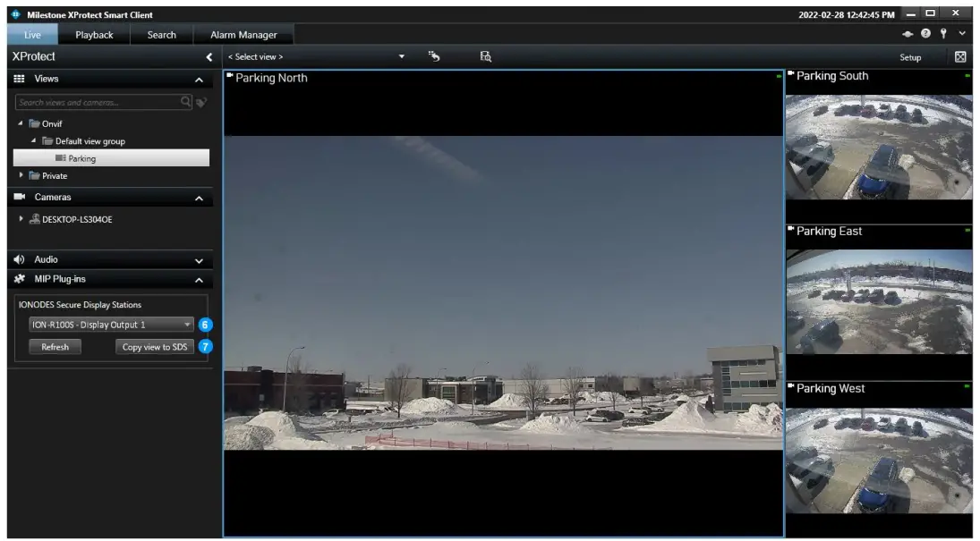This screenshot has width=980, height=541.
Task: Expand the Audio section chevron
Action: tap(199, 260)
